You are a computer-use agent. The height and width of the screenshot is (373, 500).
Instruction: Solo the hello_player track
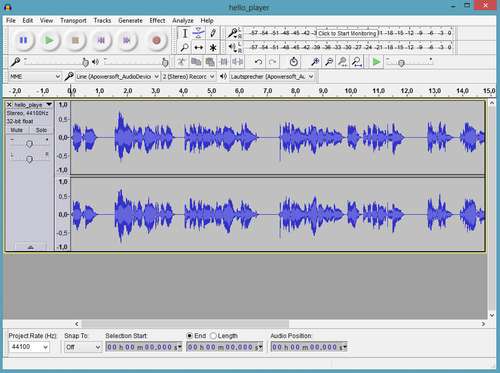41,130
